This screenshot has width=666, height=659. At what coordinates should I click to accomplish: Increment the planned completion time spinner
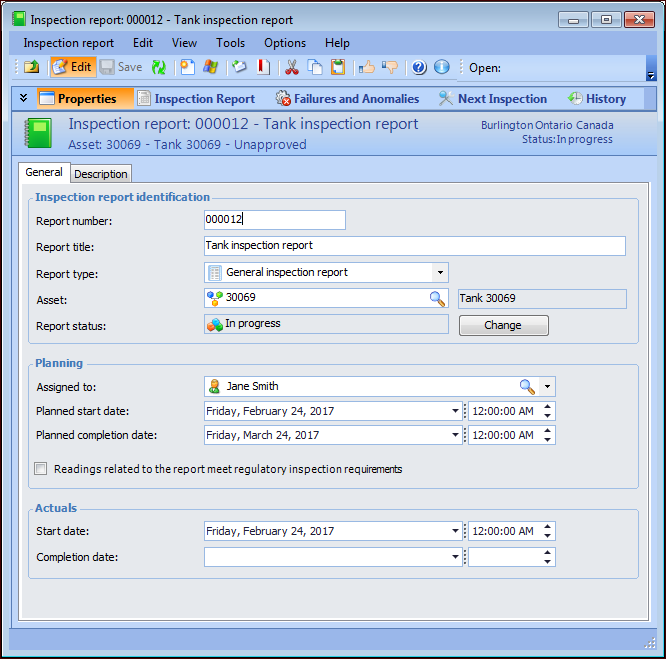coord(548,431)
